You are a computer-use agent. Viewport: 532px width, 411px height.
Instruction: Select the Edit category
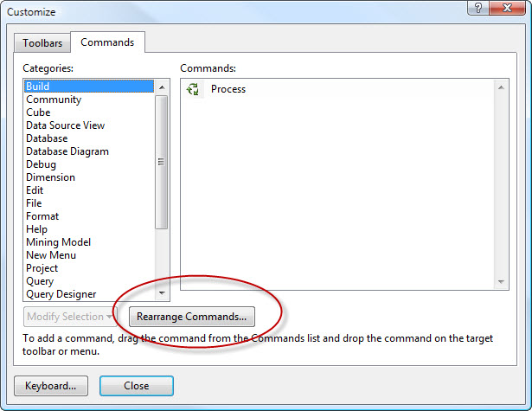coord(89,190)
